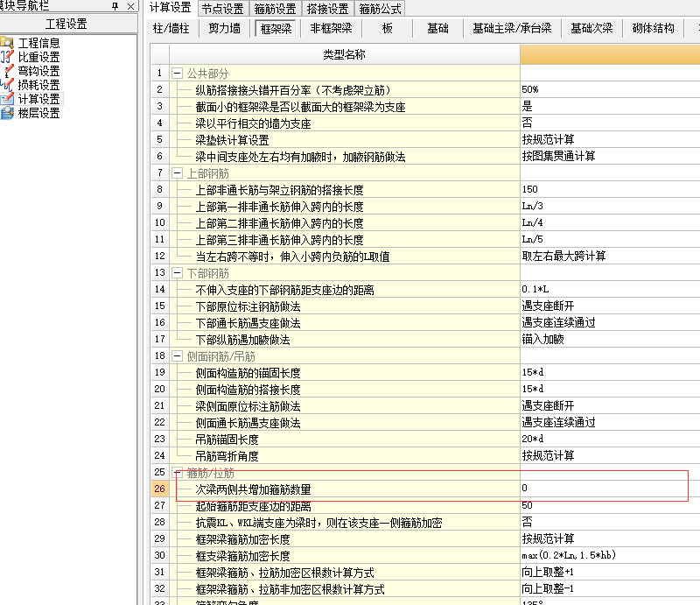
Task: Select row header number 26
Action: tap(160, 489)
